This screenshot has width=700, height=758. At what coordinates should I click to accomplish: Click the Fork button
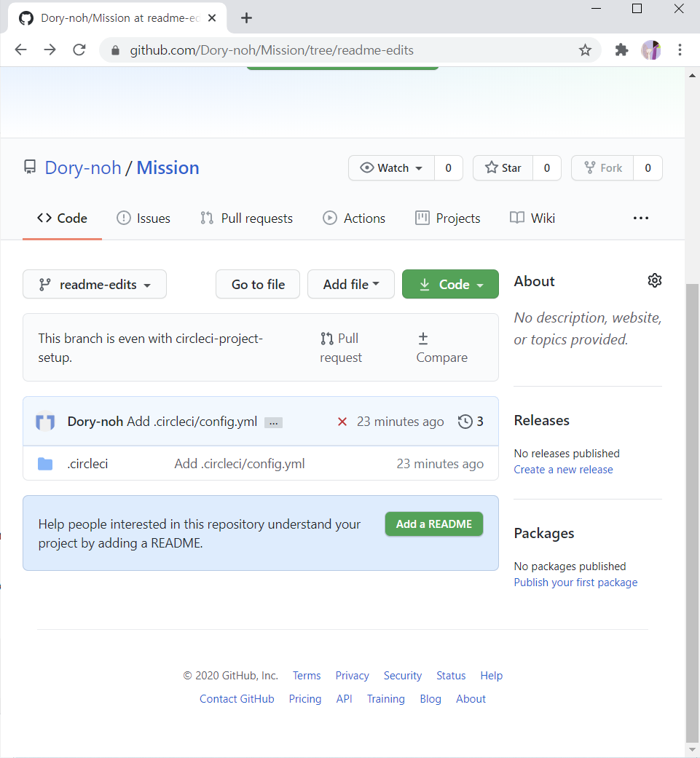click(603, 167)
